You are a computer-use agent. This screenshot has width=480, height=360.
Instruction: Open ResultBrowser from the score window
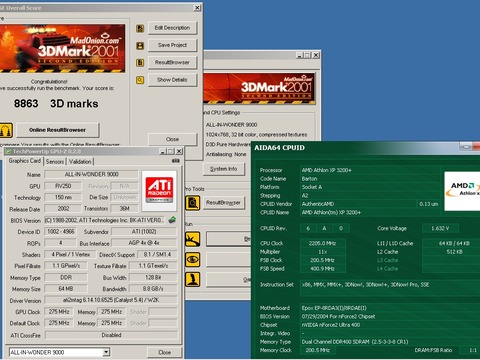[172, 62]
